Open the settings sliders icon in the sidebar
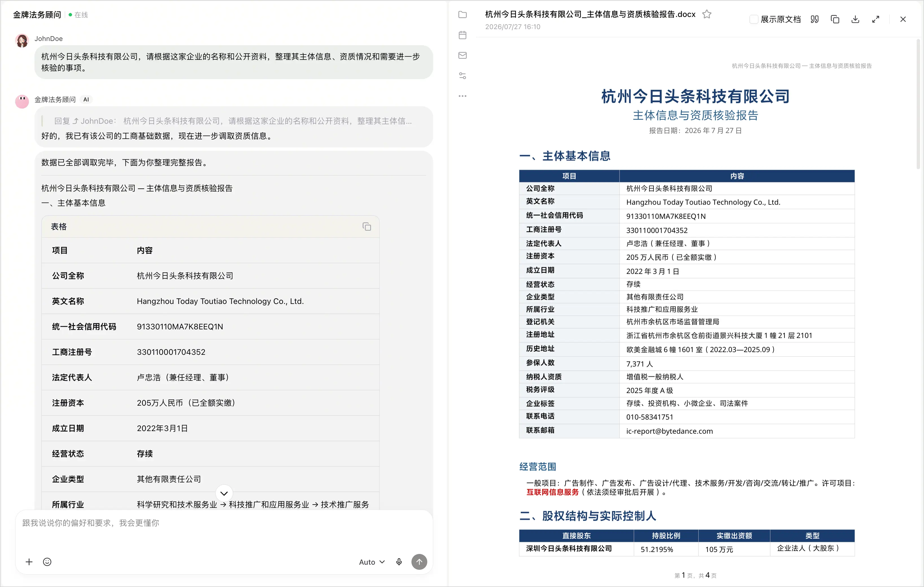Viewport: 924px width, 587px height. [x=462, y=76]
